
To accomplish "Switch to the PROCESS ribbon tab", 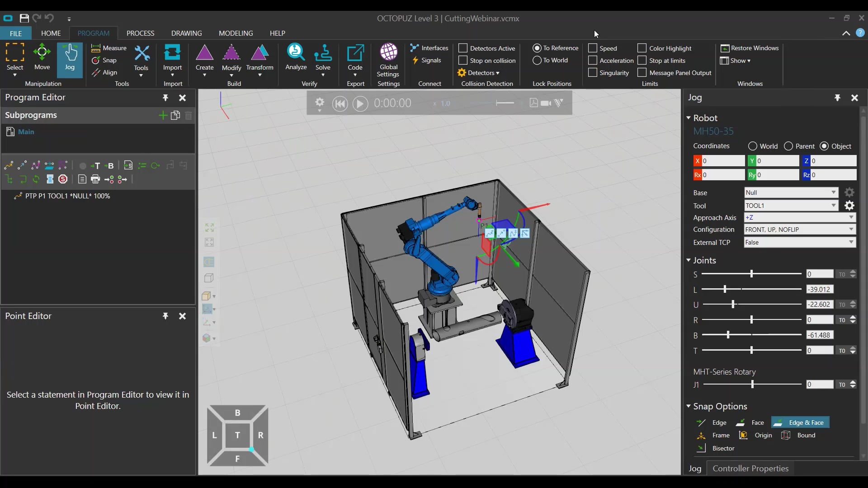I will tap(140, 33).
